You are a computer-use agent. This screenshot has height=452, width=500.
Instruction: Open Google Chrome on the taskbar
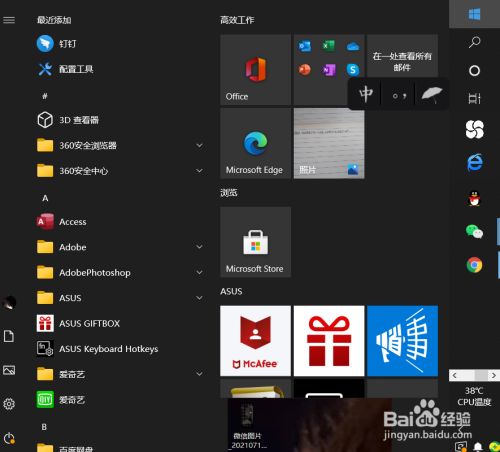(474, 265)
